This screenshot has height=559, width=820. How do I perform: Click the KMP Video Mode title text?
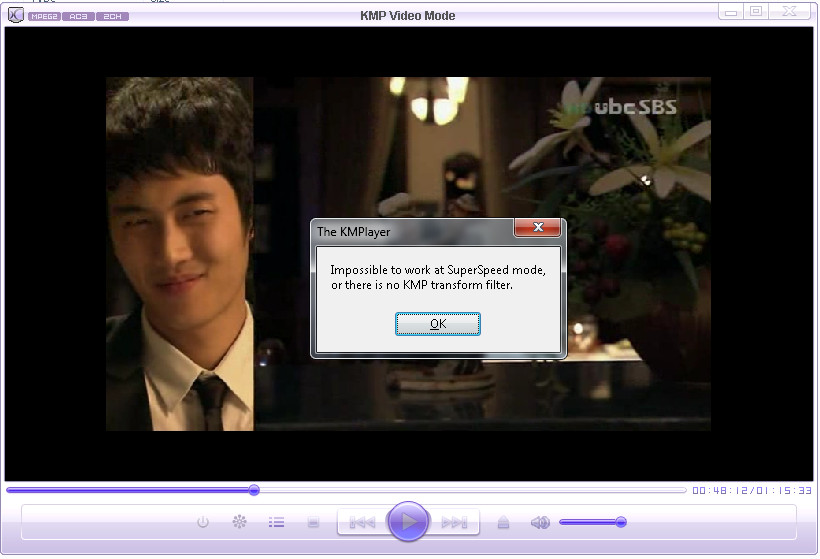click(x=407, y=16)
